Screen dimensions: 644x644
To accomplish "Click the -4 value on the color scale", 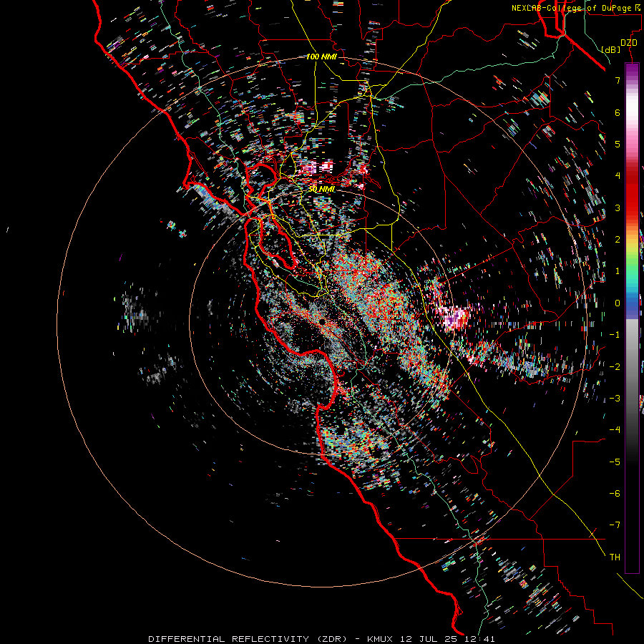I will (x=615, y=430).
